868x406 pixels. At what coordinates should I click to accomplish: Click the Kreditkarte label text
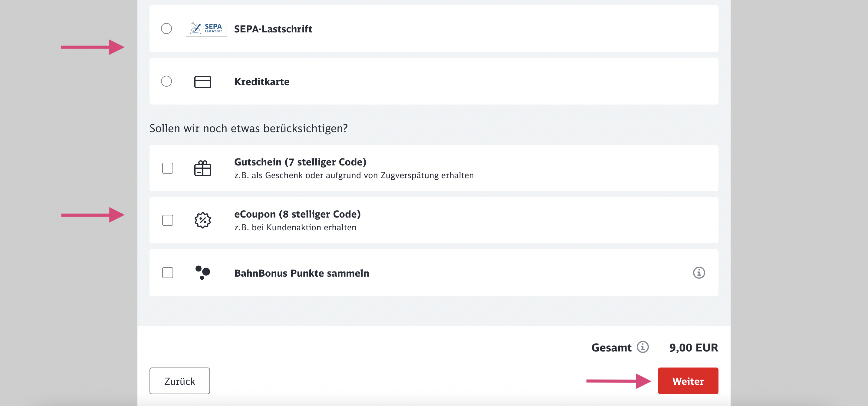262,82
